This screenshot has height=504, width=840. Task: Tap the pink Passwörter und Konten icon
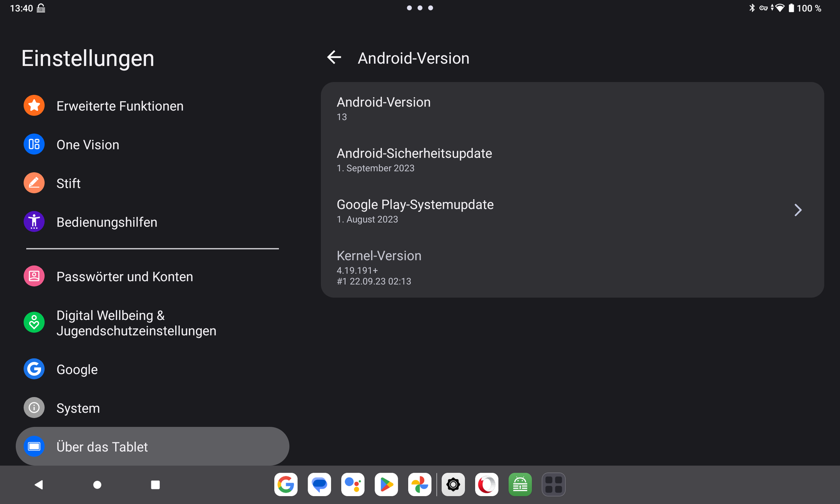coord(34,276)
